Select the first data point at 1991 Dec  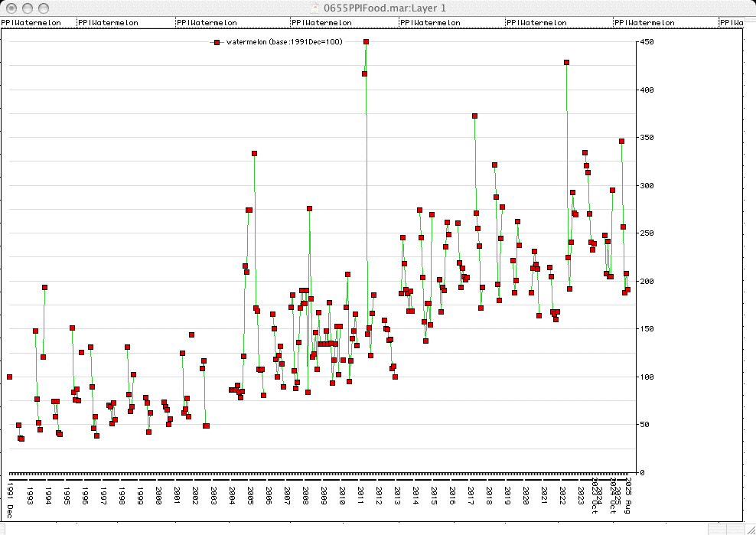(9, 377)
